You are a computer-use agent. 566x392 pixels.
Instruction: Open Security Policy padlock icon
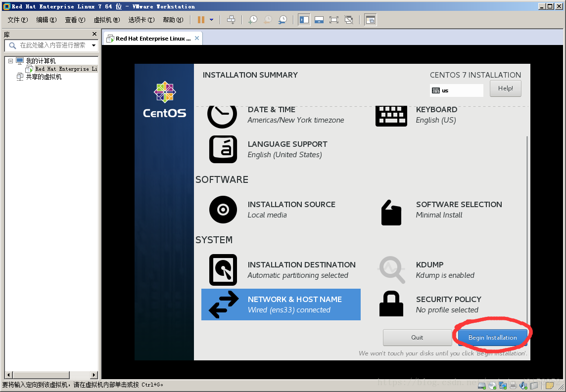point(391,304)
